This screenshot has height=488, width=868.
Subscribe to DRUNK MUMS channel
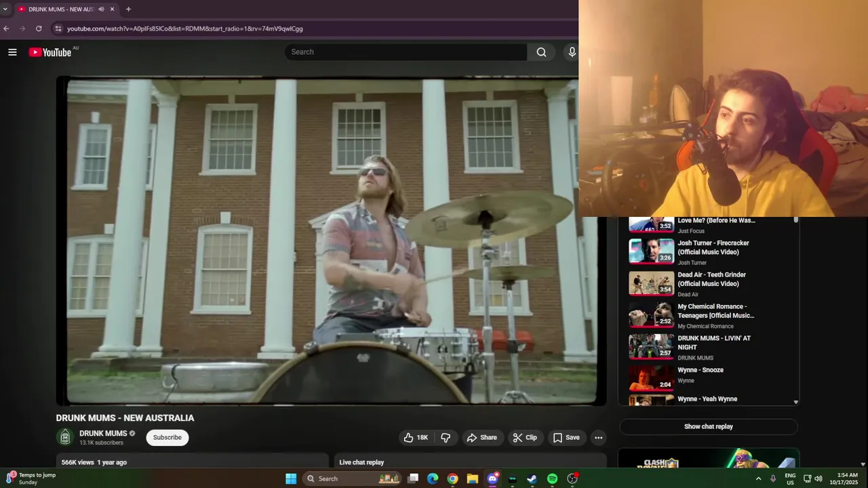[x=167, y=438]
